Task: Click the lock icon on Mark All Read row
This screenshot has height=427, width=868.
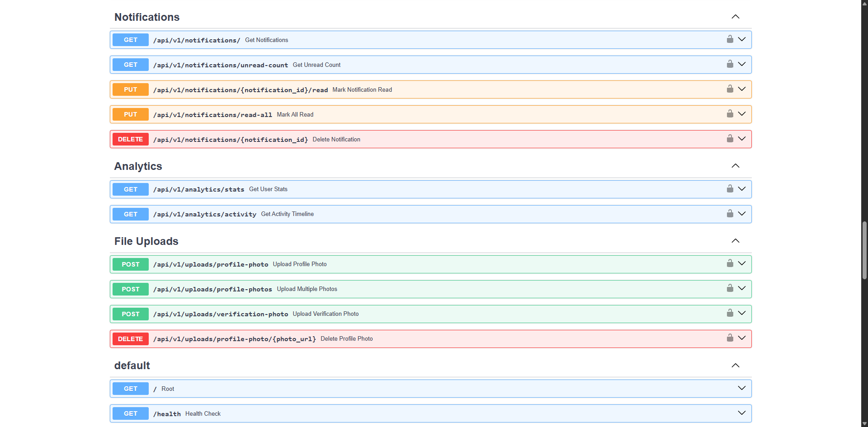Action: click(730, 114)
